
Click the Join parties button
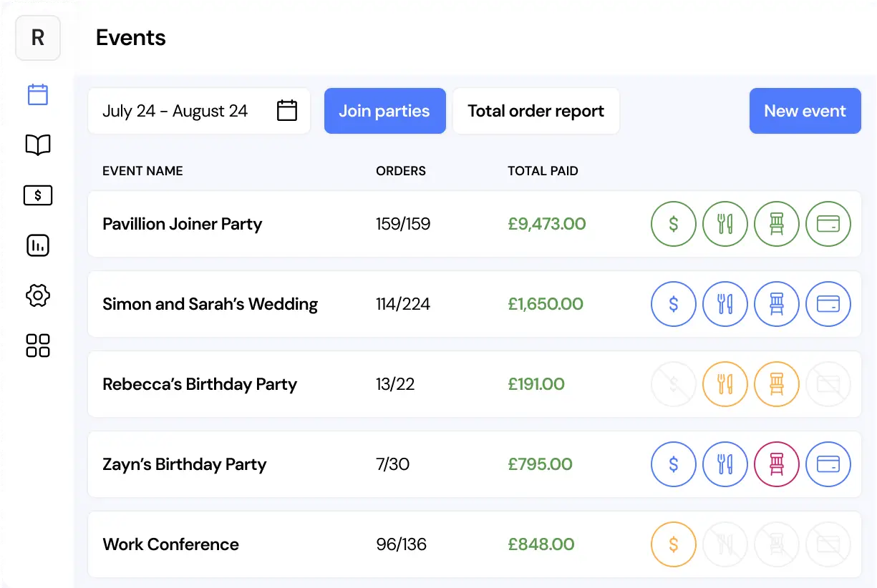coord(384,111)
